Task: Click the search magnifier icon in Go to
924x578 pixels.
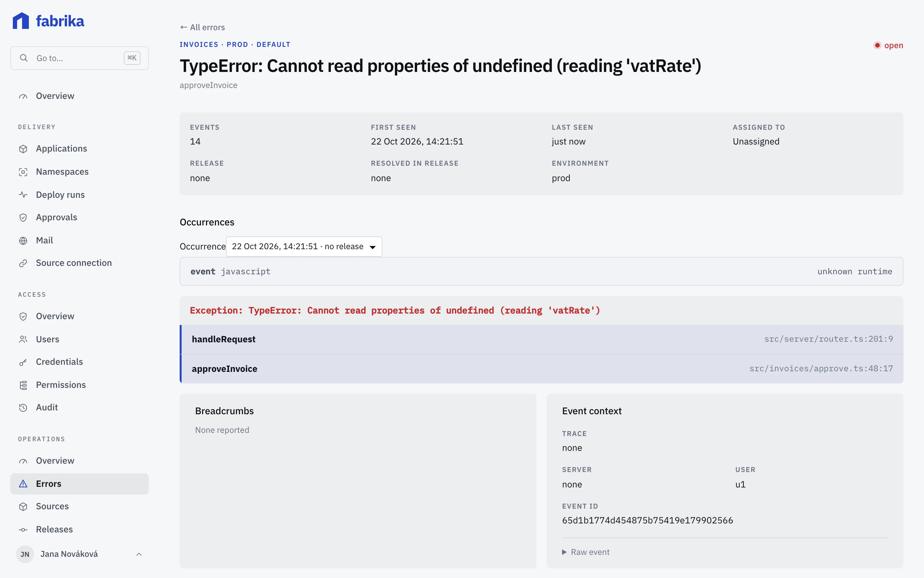Action: tap(24, 58)
